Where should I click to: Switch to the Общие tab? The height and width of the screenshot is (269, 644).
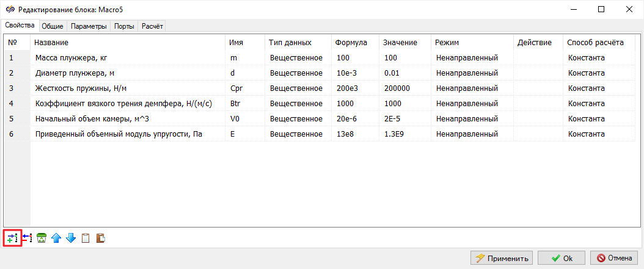[53, 26]
